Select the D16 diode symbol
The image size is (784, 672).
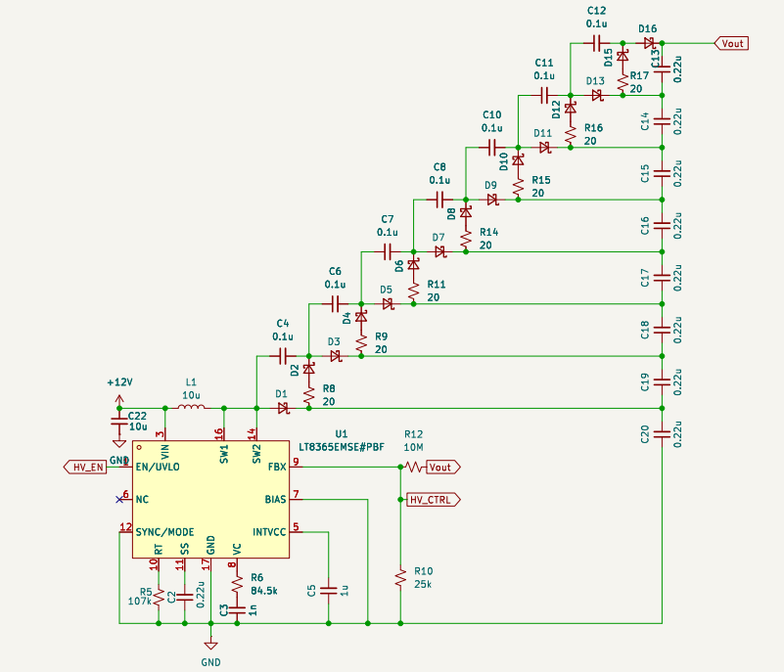point(648,43)
